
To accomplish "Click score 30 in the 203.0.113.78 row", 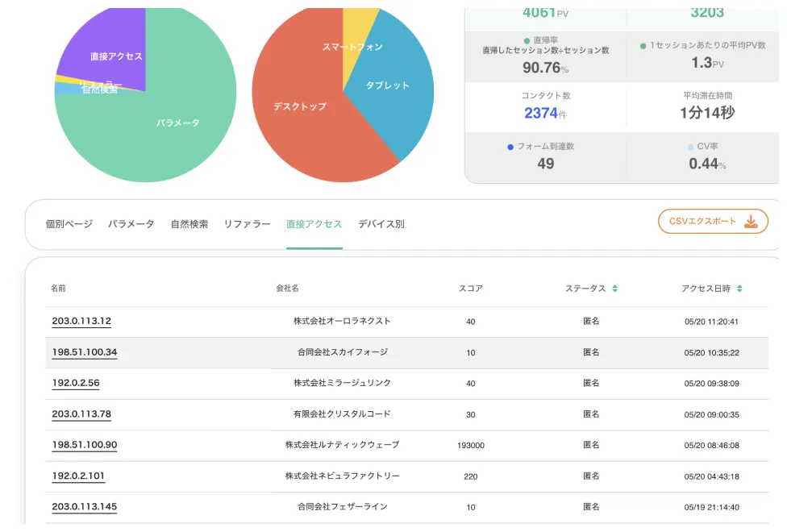I will (x=471, y=415).
